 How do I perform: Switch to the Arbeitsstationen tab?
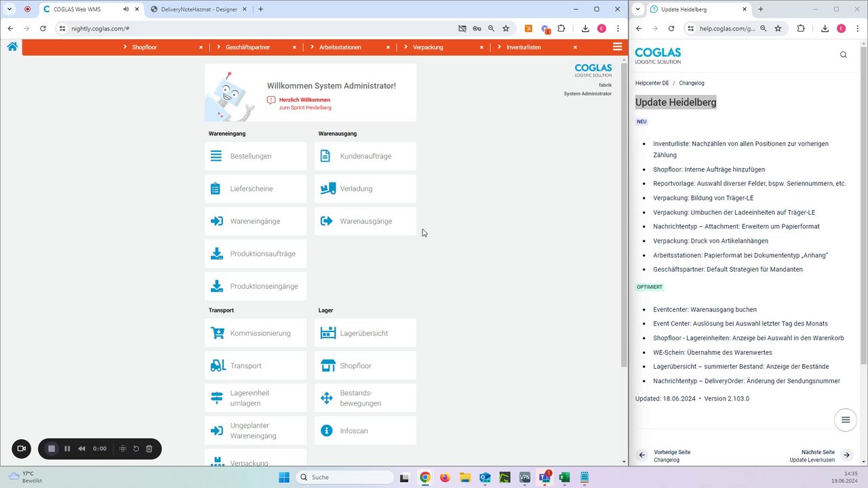point(340,47)
